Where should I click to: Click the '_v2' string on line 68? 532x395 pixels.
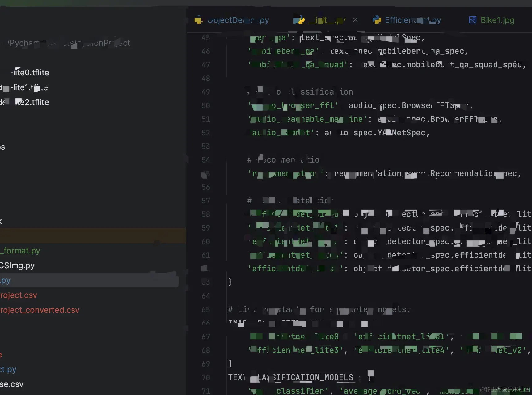point(515,350)
